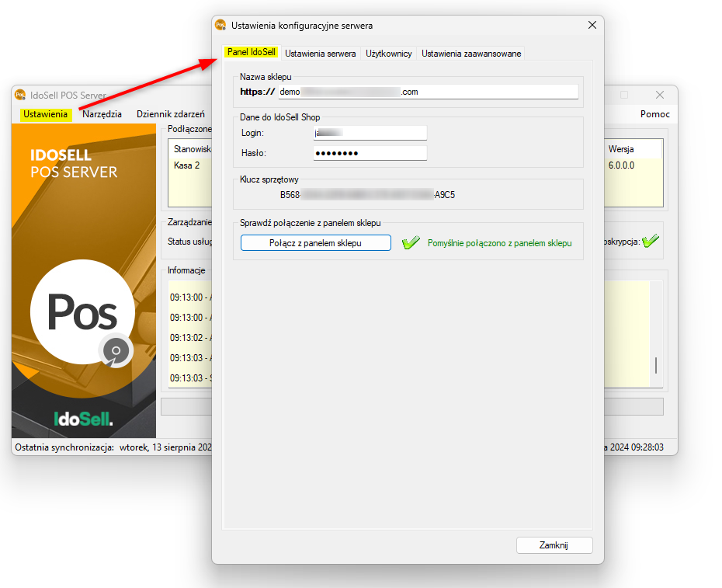Open the Użytkownicy tab
This screenshot has height=588, width=722.
[389, 54]
